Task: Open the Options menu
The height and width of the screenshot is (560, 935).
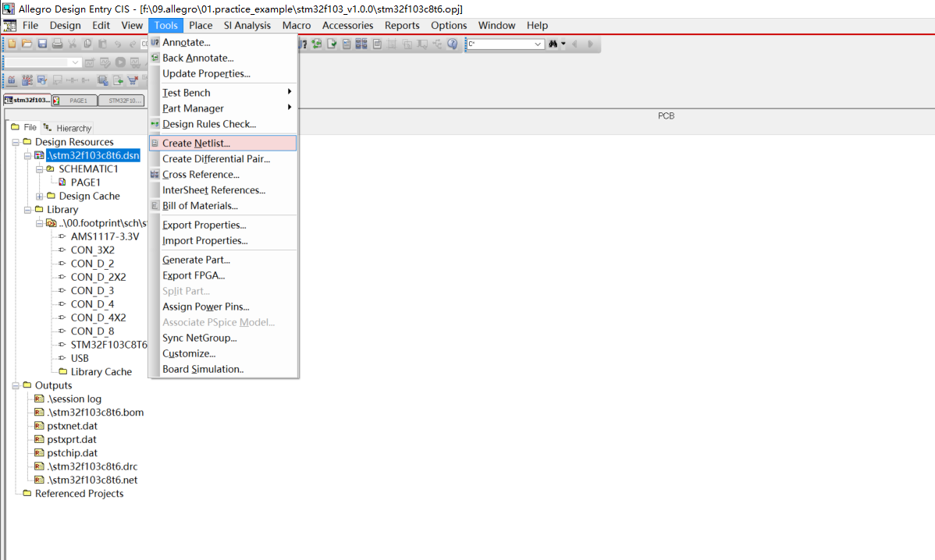Action: pyautogui.click(x=449, y=26)
